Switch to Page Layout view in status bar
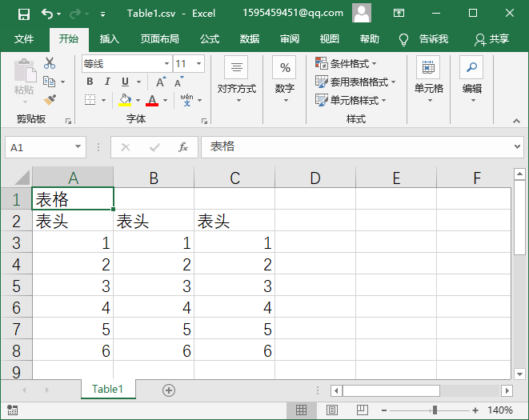The width and height of the screenshot is (529, 420). [331, 410]
